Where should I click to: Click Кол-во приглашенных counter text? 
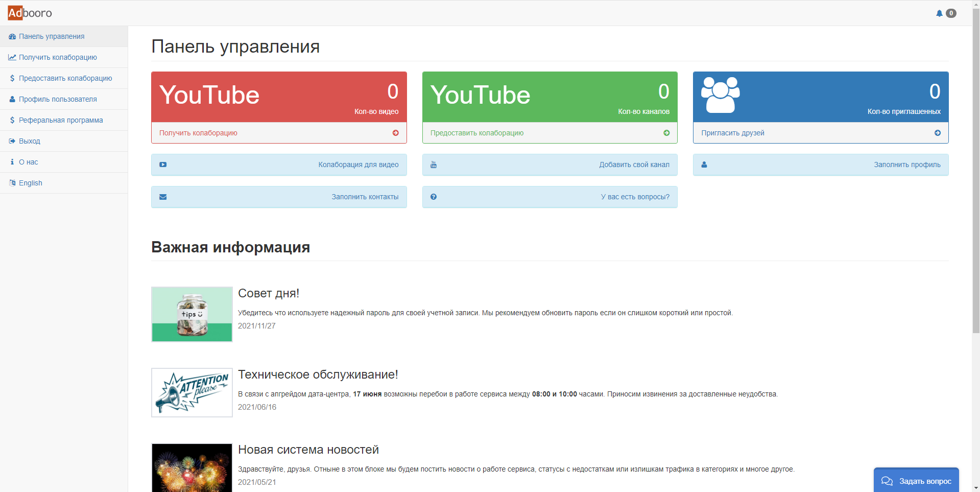click(x=904, y=111)
